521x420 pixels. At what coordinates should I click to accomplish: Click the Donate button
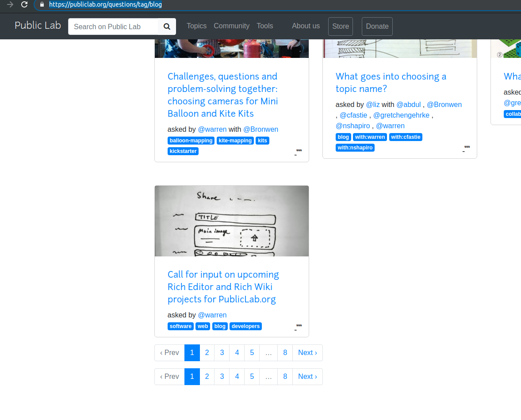(377, 27)
